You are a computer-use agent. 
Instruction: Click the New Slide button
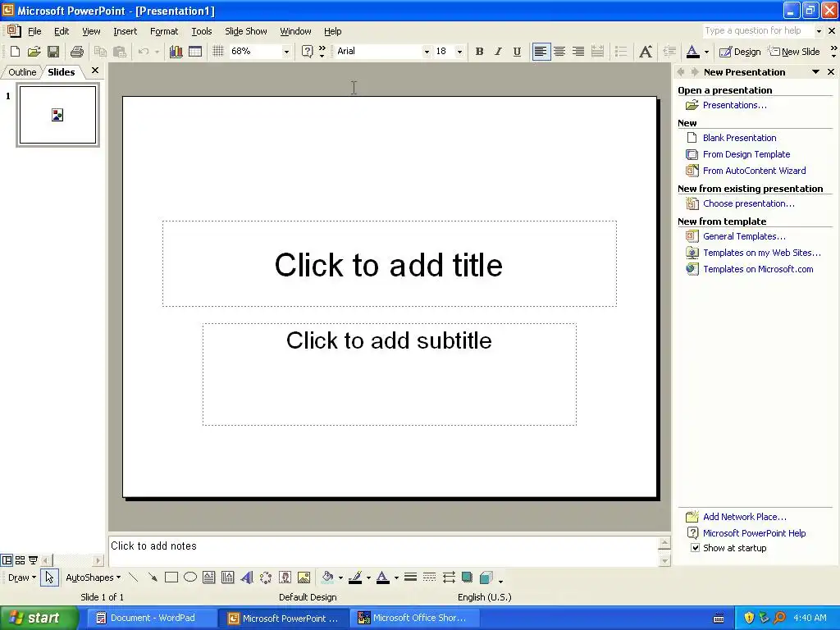pyautogui.click(x=795, y=52)
